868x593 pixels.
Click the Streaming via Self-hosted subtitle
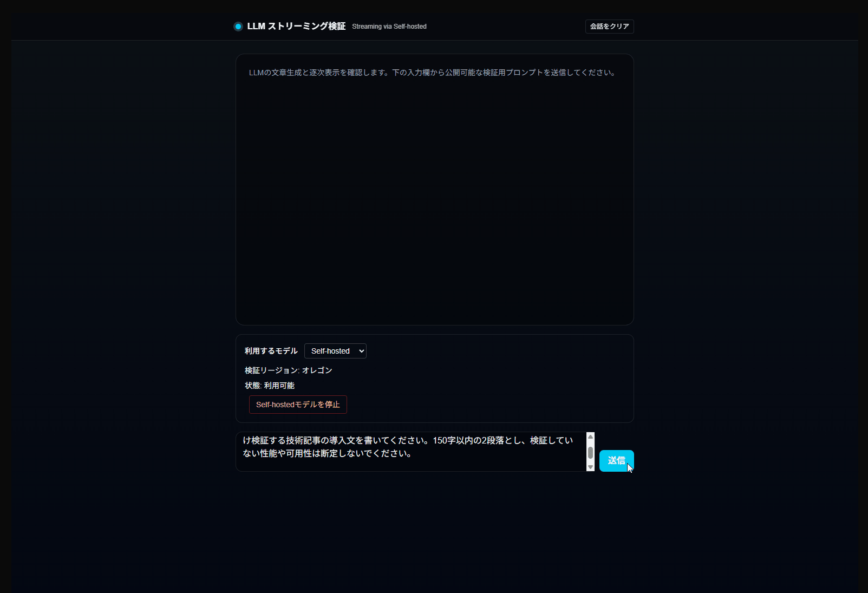coord(389,27)
